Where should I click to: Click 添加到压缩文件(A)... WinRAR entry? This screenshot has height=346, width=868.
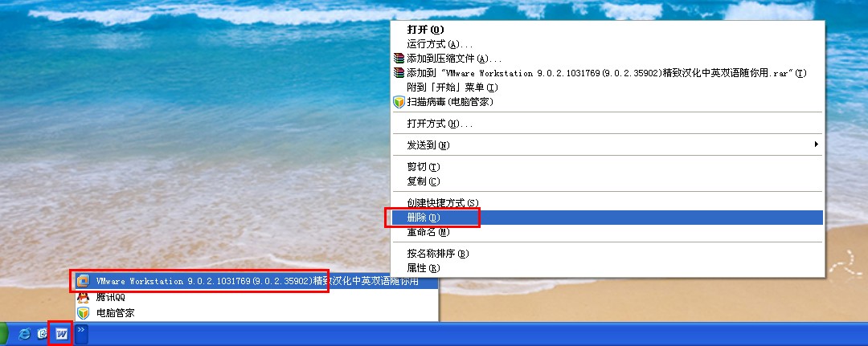click(x=608, y=58)
